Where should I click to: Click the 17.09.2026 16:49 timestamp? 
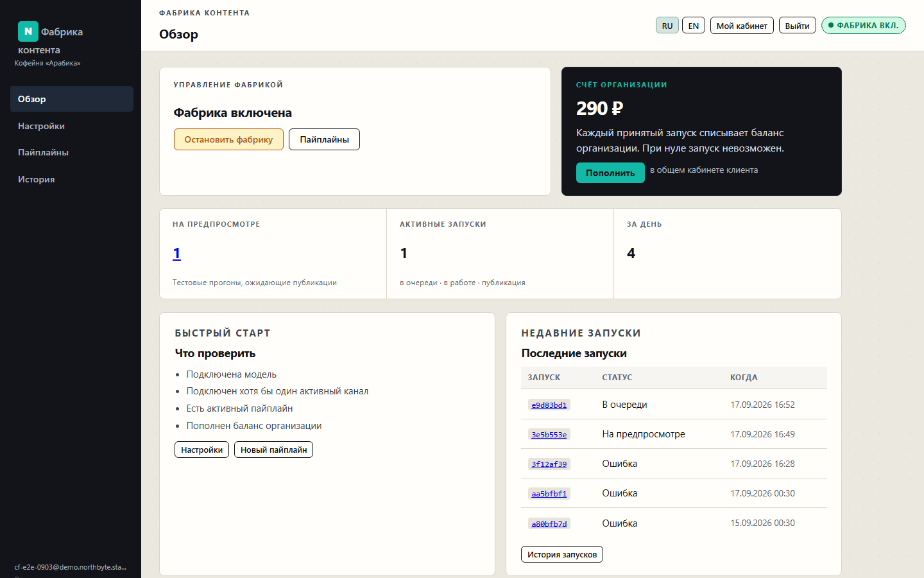pyautogui.click(x=762, y=434)
